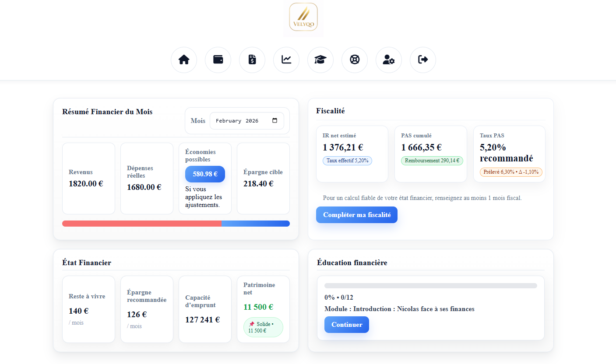The image size is (616, 364).
Task: Open the user settings gear icon
Action: [x=389, y=60]
